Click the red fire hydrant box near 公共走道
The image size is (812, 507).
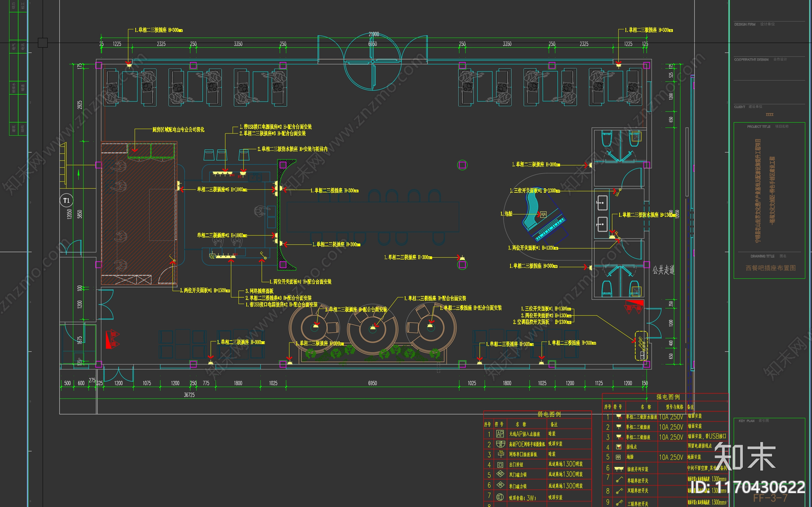coord(634,306)
